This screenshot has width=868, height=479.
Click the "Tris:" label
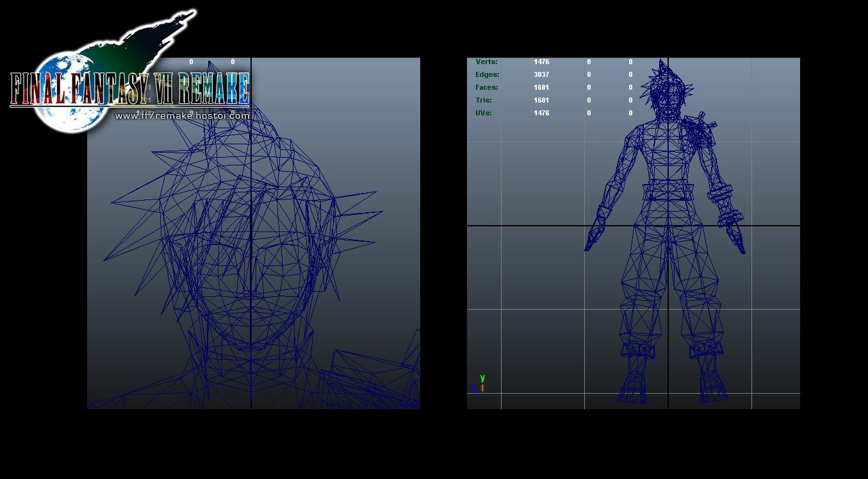pos(484,100)
